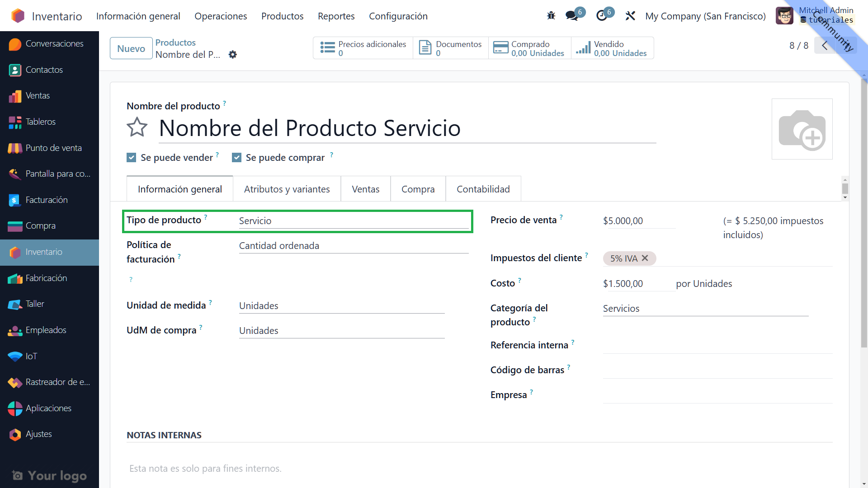The width and height of the screenshot is (868, 488).
Task: Open Configuración menu in top bar
Action: (x=398, y=16)
